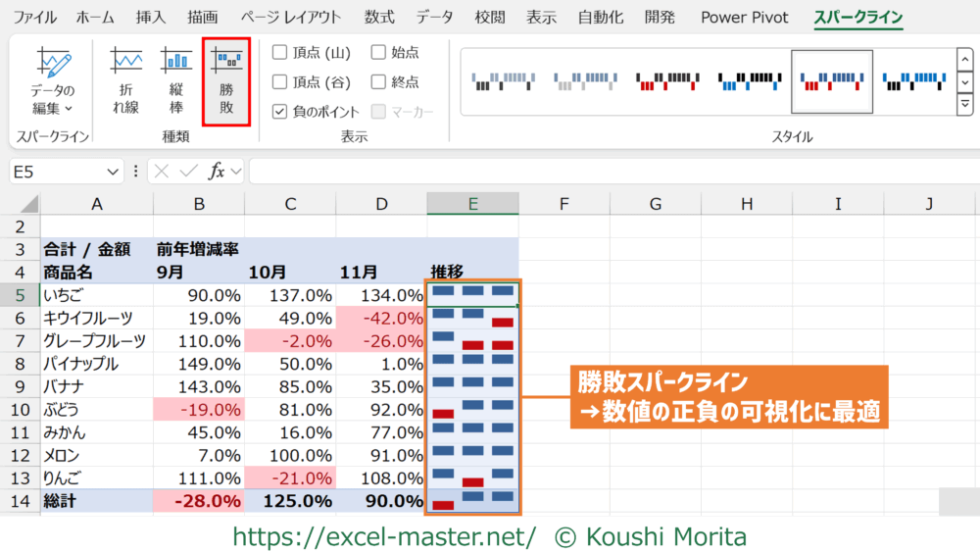This screenshot has height=552, width=980.
Task: Click inside the formula bar input field
Action: tap(608, 172)
